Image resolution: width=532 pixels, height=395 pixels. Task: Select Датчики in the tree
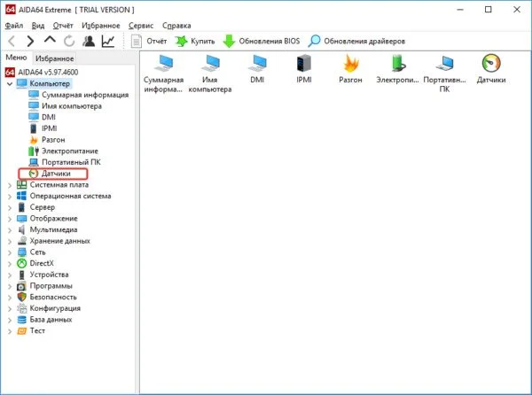56,174
